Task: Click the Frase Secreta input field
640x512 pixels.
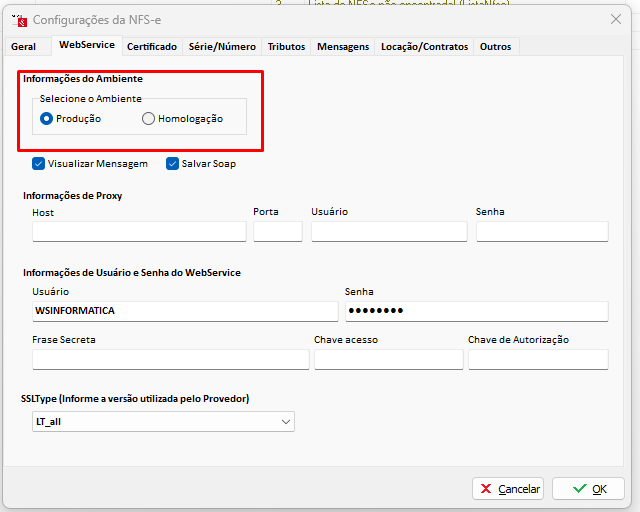Action: 169,360
